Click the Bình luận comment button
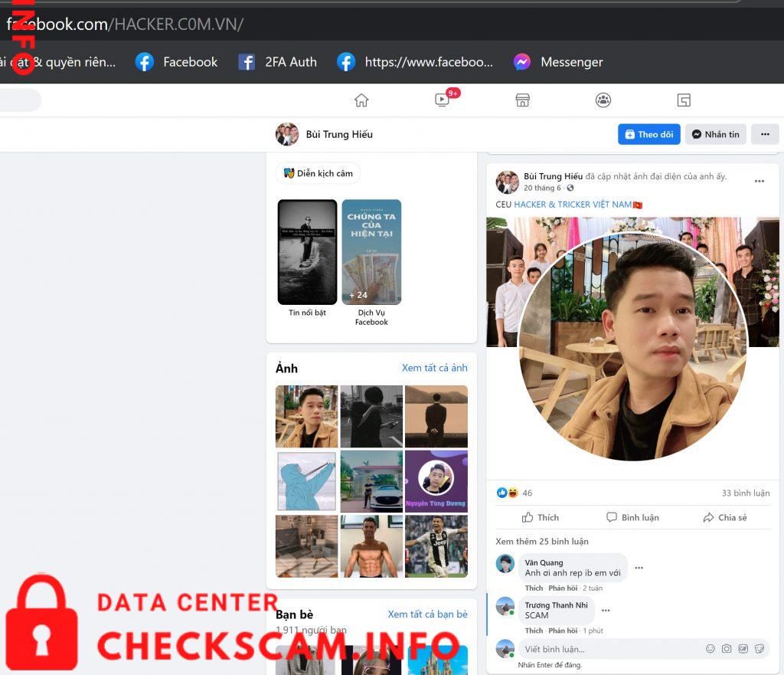The image size is (784, 675). [x=632, y=517]
